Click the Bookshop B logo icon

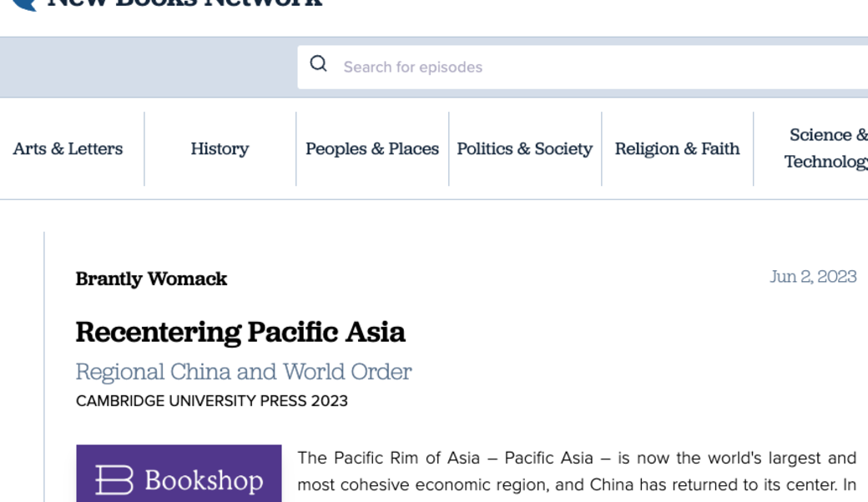click(x=114, y=480)
